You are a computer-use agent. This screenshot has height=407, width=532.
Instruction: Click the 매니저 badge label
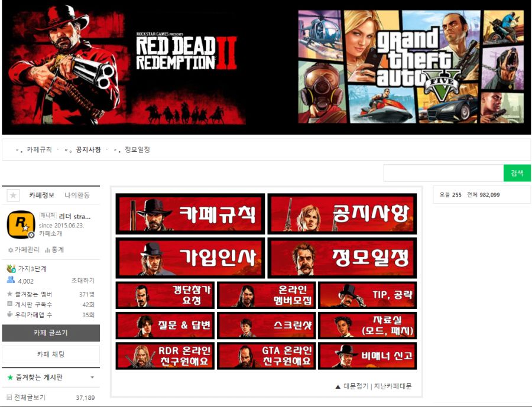pyautogui.click(x=47, y=216)
